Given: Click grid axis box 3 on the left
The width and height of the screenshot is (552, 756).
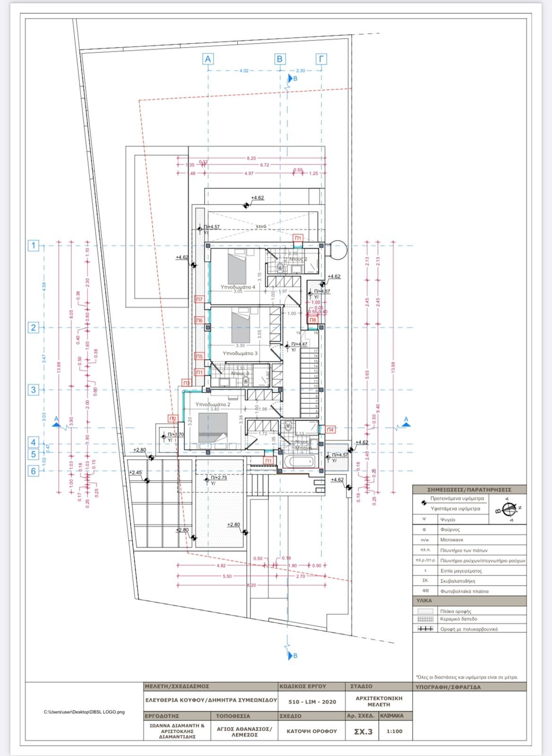Looking at the screenshot, I should [x=33, y=390].
